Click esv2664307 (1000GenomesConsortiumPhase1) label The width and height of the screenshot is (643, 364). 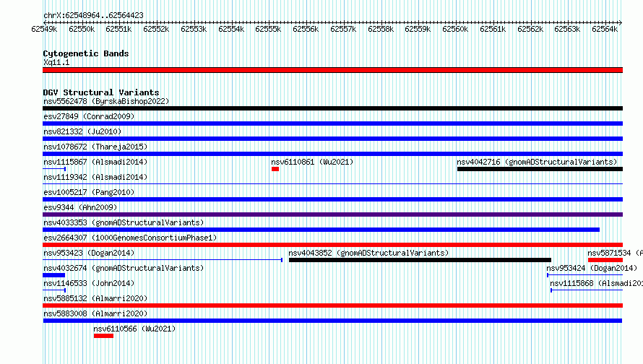point(130,238)
